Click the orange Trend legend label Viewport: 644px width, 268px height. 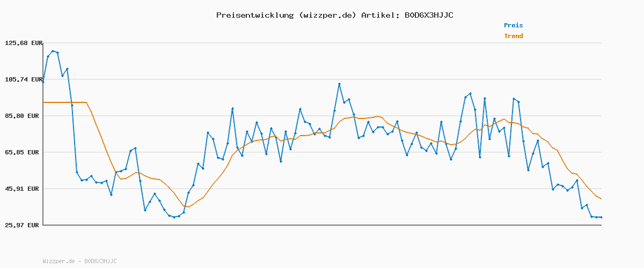tap(513, 36)
